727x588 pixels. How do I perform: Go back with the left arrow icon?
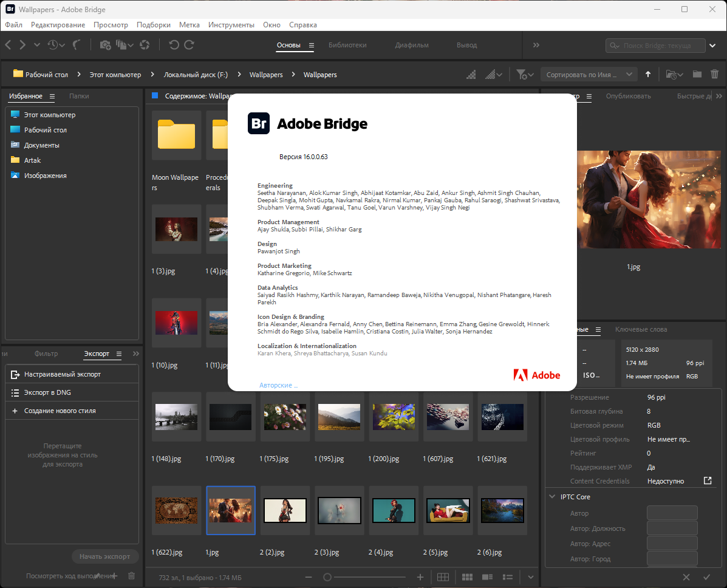click(9, 45)
